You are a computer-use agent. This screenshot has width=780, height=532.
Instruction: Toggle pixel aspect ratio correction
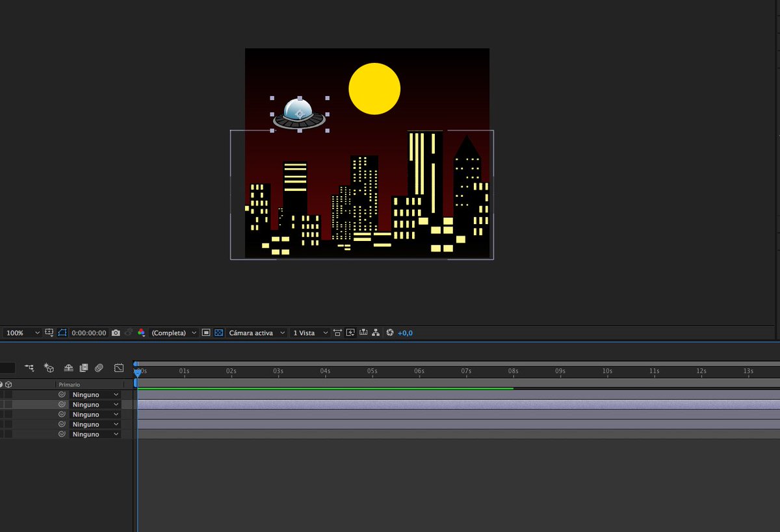337,333
